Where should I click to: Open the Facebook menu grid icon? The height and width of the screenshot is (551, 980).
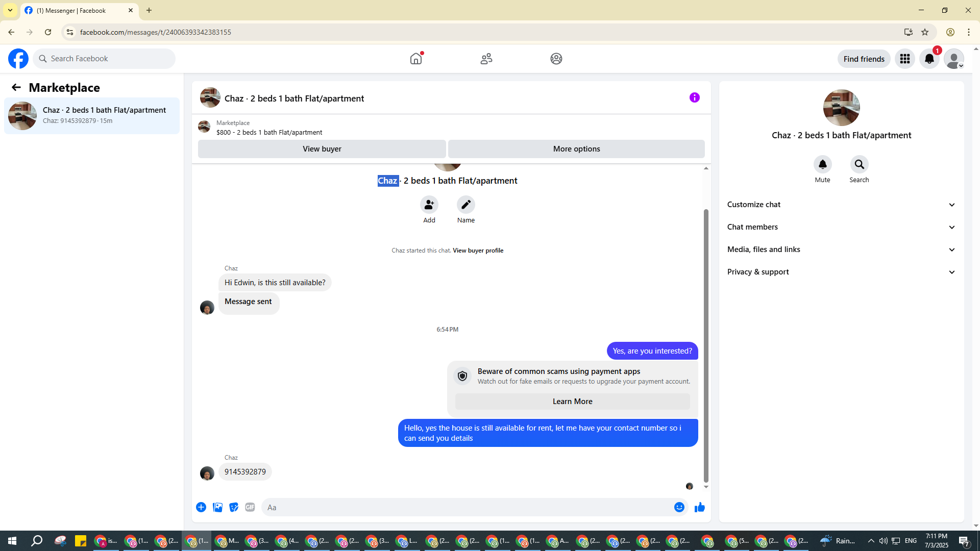[x=904, y=59]
